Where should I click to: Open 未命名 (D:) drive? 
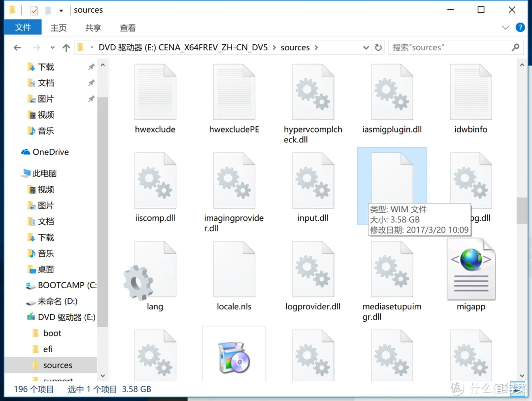click(x=52, y=301)
